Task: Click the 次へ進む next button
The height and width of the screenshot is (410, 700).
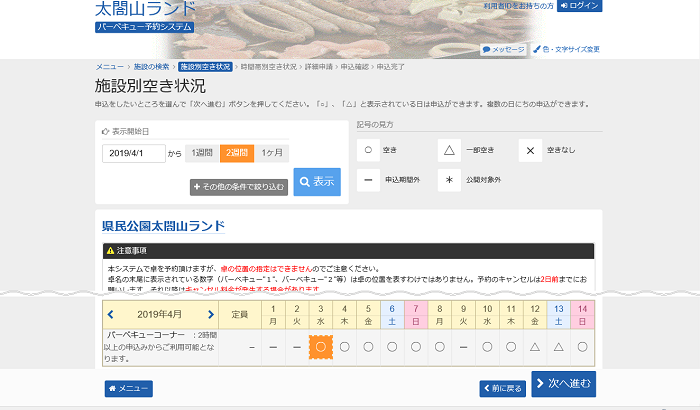Action: point(563,384)
